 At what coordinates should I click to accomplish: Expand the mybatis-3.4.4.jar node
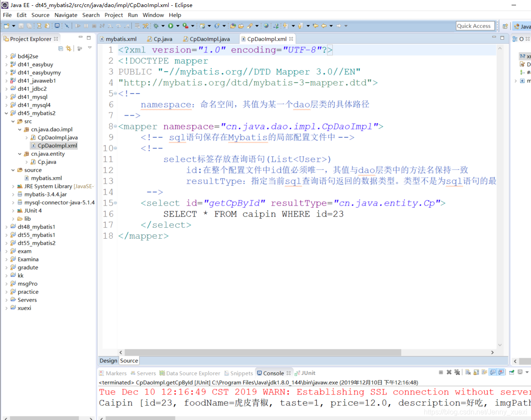click(13, 195)
